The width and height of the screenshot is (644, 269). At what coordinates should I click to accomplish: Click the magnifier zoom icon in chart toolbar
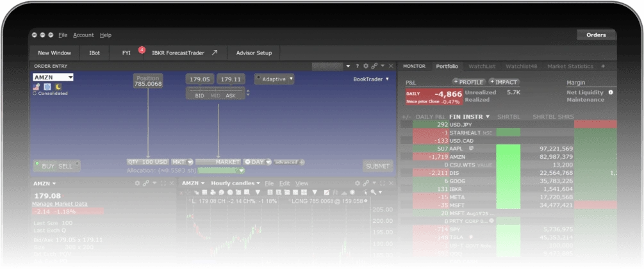(373, 192)
